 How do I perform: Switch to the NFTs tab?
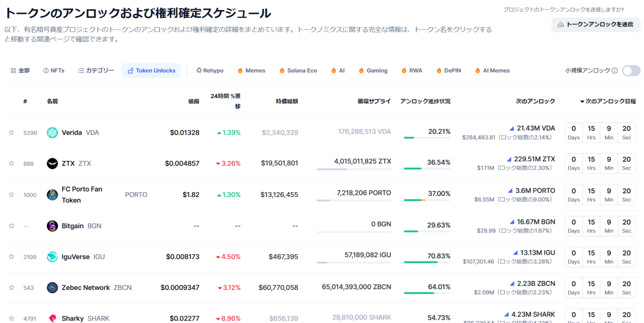click(x=53, y=70)
